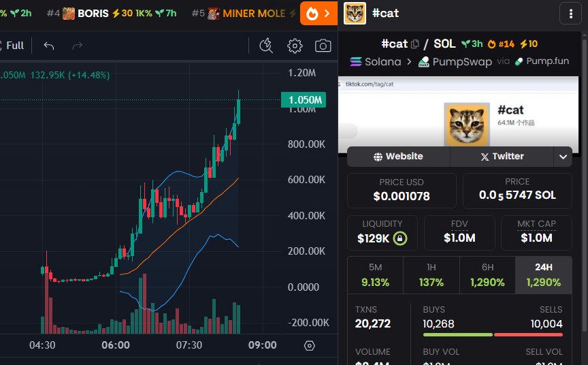This screenshot has height=365, width=588.
Task: Select the 24H timeframe tab
Action: coord(544,275)
